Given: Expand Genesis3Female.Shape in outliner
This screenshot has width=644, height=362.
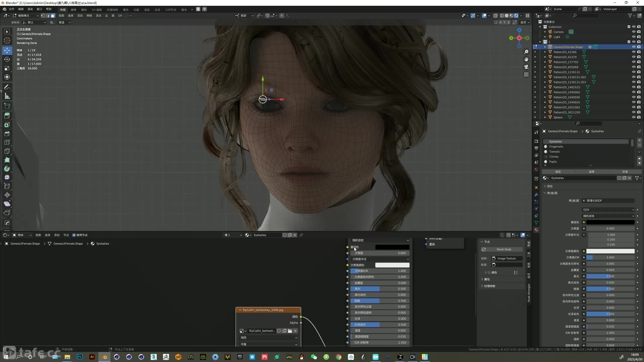Looking at the screenshot, I should point(545,47).
